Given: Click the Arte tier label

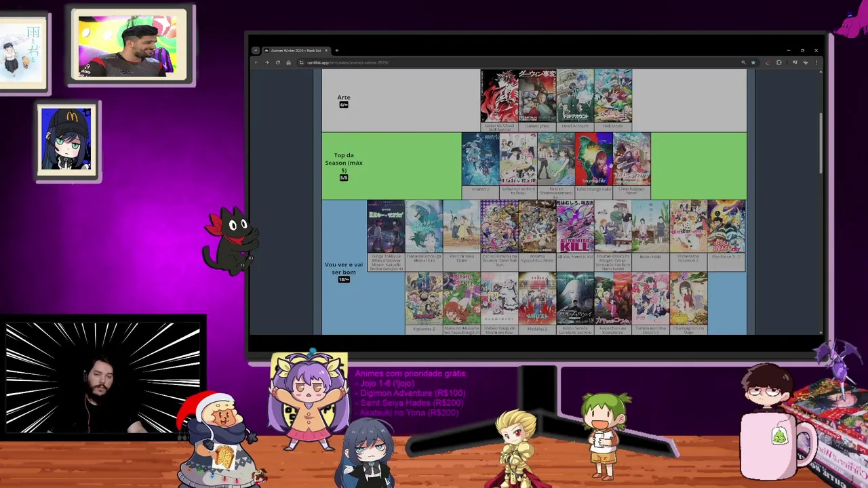Looking at the screenshot, I should pyautogui.click(x=344, y=98).
